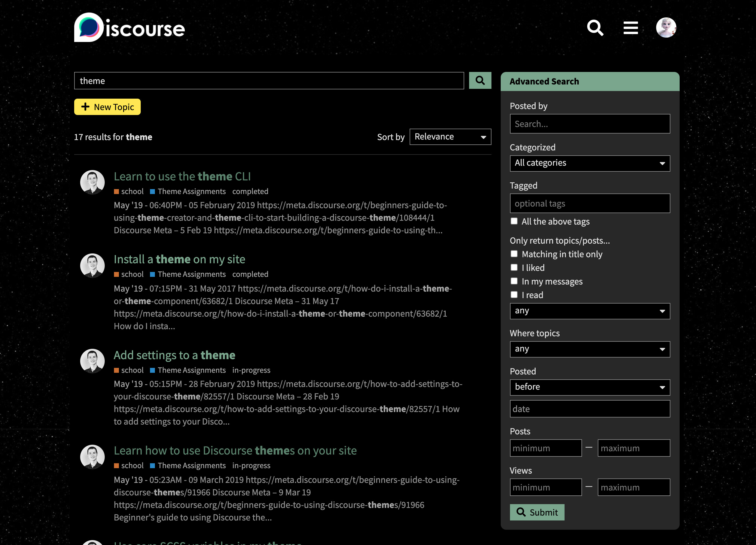Click the New Topic button
Viewport: 756px width, 545px height.
click(107, 107)
